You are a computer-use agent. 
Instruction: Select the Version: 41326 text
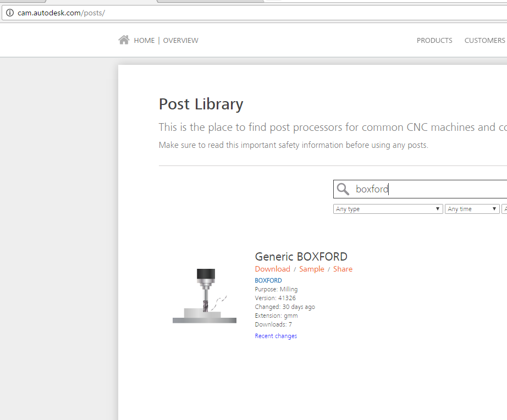(275, 298)
